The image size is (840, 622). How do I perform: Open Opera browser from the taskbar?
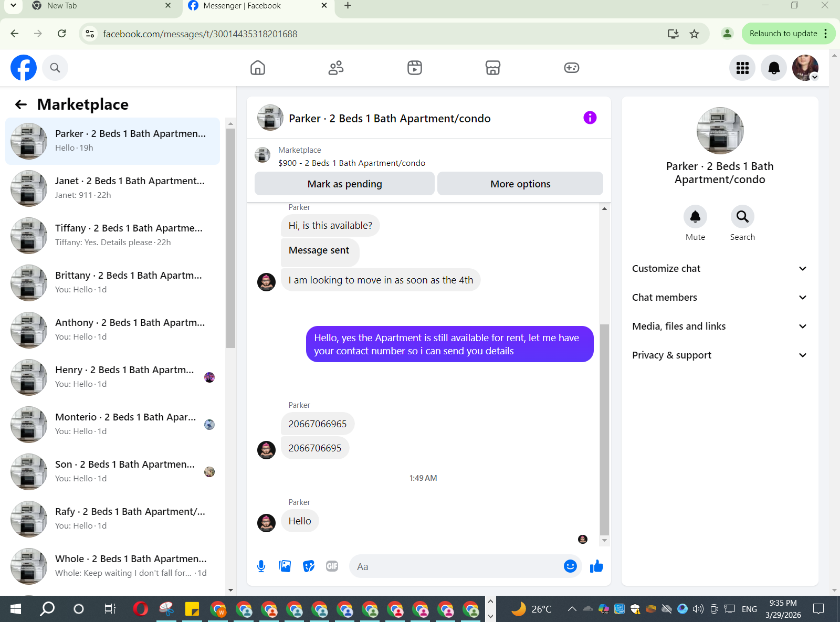click(141, 609)
